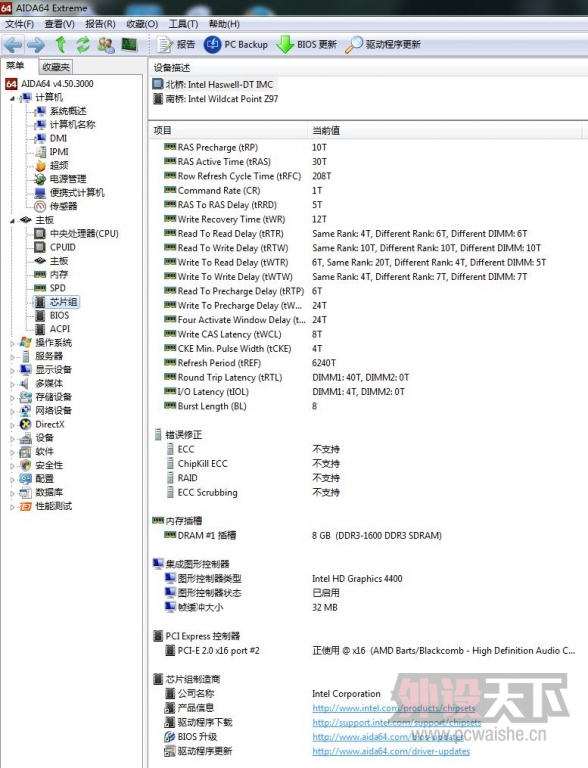Select SPD in the tree

click(x=57, y=288)
